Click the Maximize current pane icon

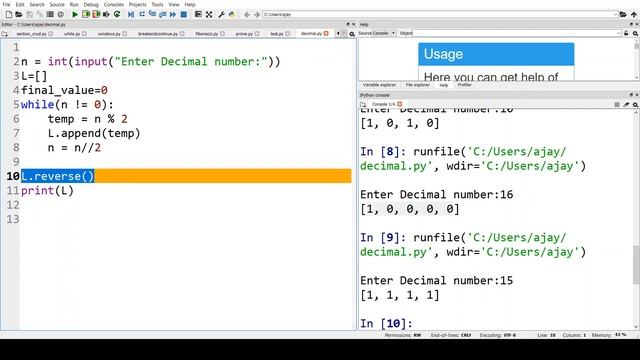click(x=198, y=14)
